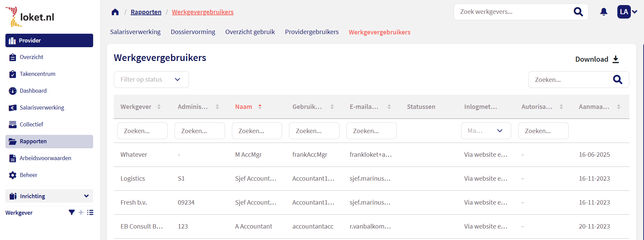Open the Salarisverwerking report tab

pyautogui.click(x=135, y=32)
